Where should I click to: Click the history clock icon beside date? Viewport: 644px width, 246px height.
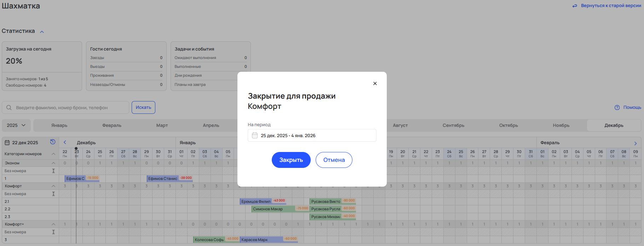53,142
